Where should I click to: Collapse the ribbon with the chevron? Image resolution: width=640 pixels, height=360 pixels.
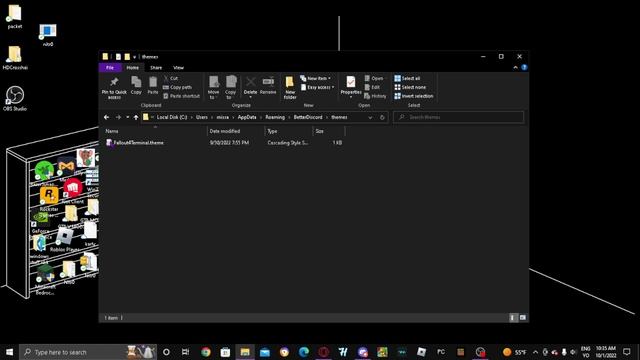point(515,67)
